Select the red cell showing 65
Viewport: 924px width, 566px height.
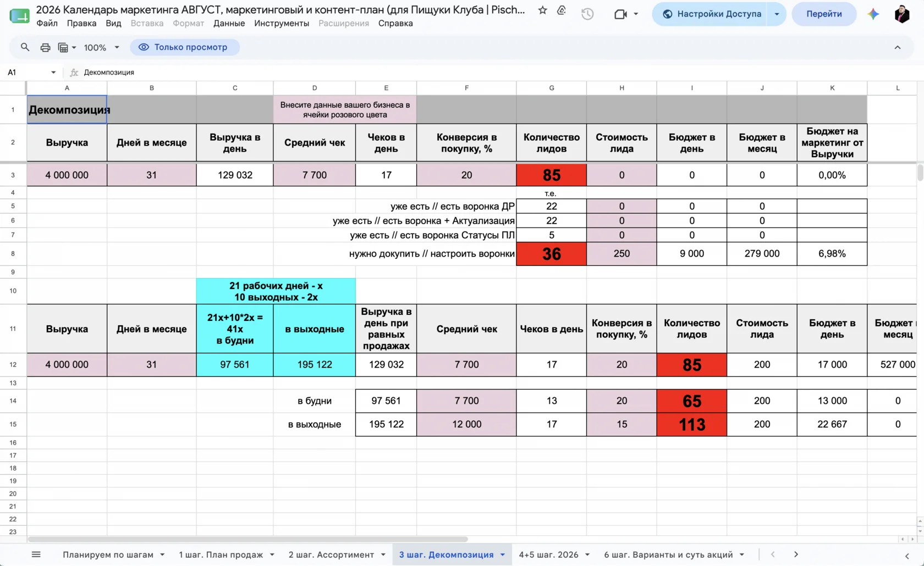(692, 401)
